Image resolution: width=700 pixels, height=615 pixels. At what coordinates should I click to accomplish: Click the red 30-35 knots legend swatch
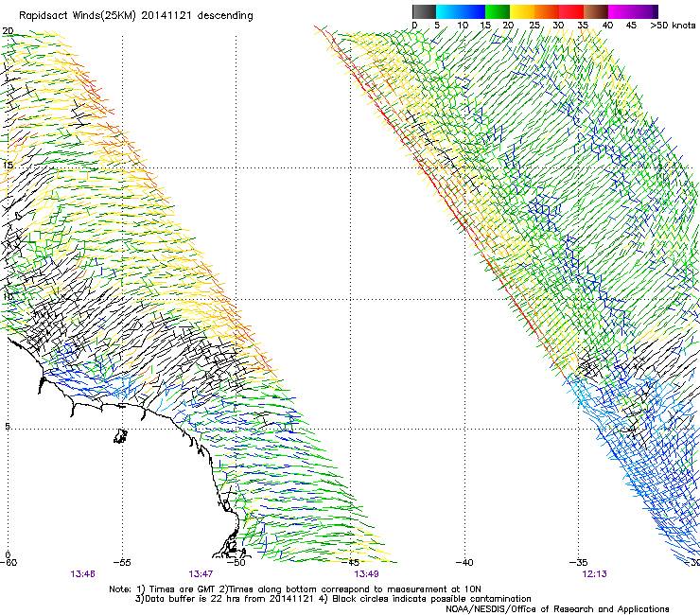click(x=571, y=11)
